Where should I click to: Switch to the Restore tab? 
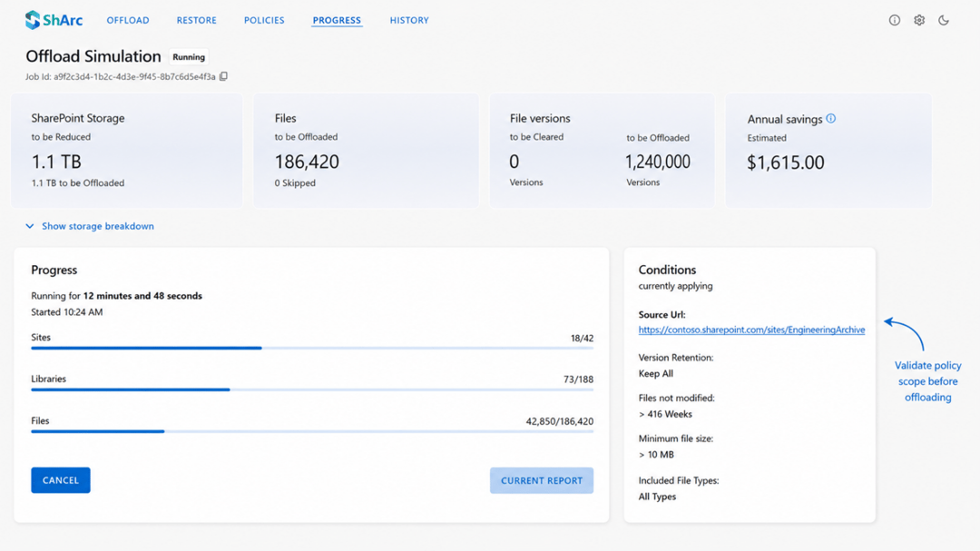point(196,20)
